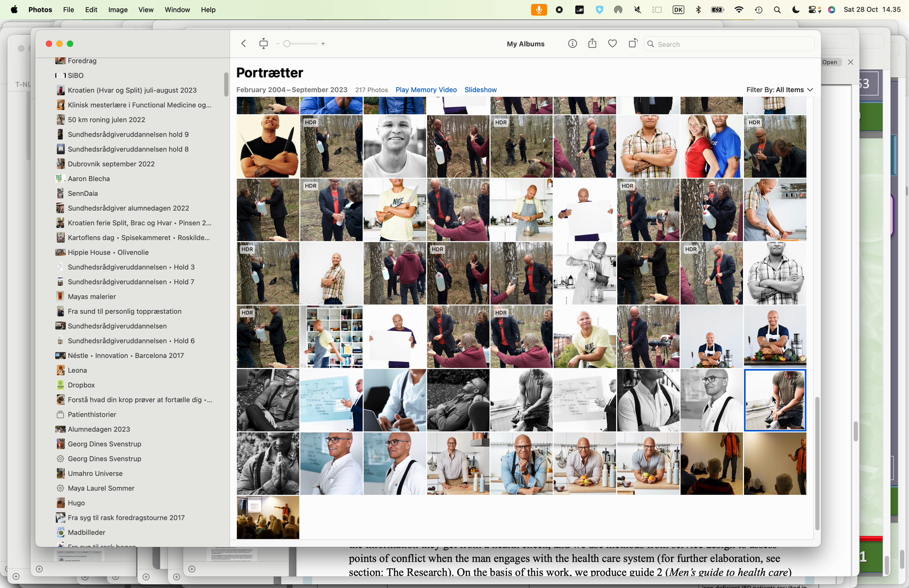Open the Apple menu

14,10
